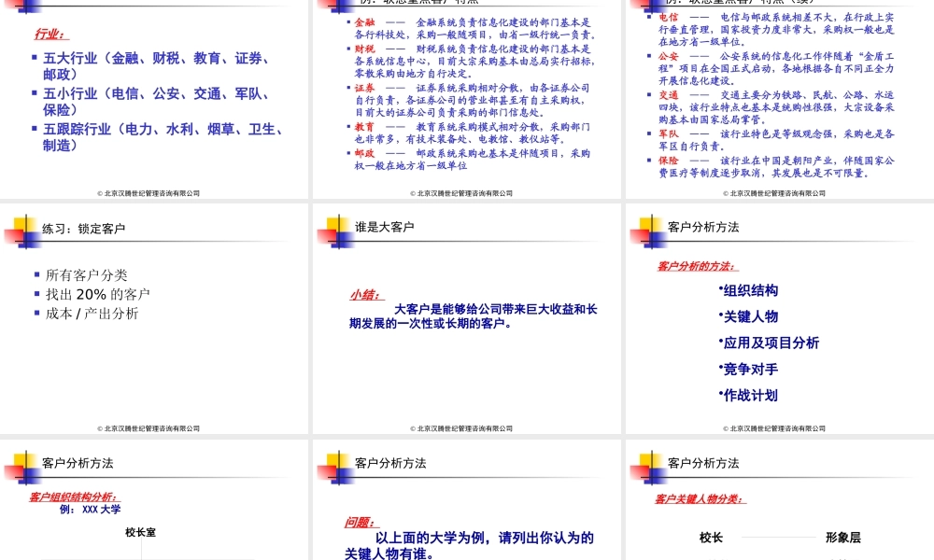Image resolution: width=934 pixels, height=560 pixels.
Task: Click the footer copyright on 练习：锁定客户 slide
Action: [149, 428]
